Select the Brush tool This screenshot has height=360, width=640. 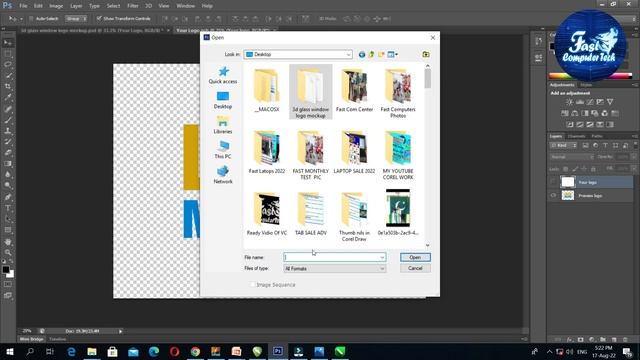8,120
